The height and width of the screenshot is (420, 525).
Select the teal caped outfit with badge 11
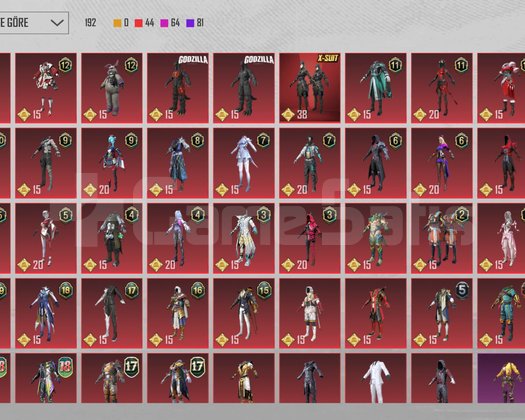pyautogui.click(x=376, y=88)
